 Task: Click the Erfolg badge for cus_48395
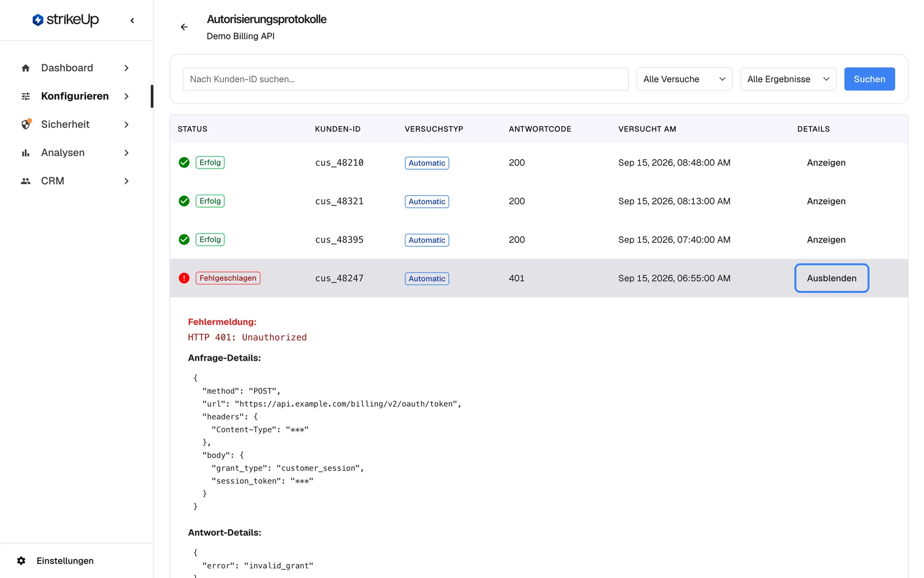pyautogui.click(x=210, y=240)
